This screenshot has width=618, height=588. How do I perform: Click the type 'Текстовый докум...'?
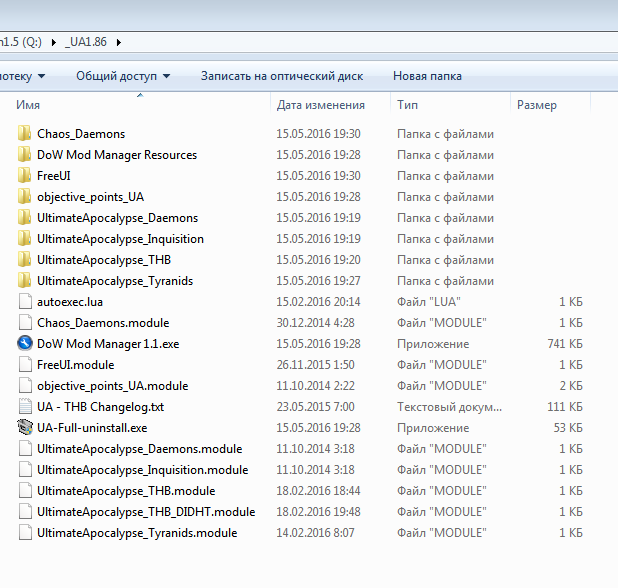pos(449,406)
